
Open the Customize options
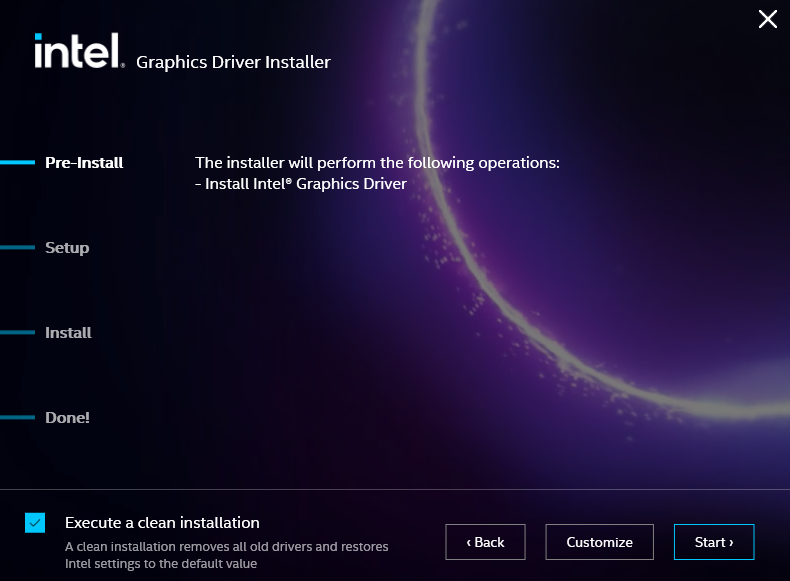point(599,542)
